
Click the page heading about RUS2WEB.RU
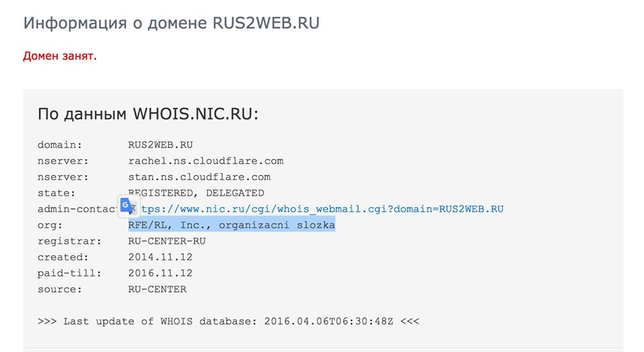[171, 23]
